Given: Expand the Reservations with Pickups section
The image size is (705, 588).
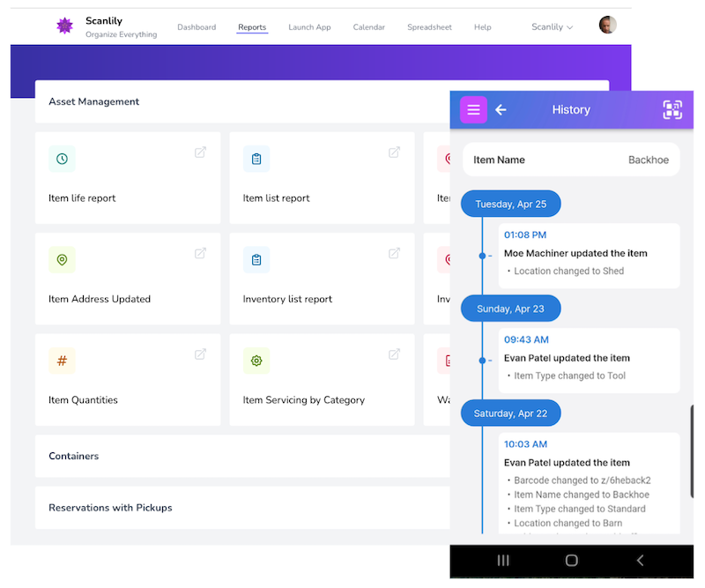Looking at the screenshot, I should click(x=242, y=508).
